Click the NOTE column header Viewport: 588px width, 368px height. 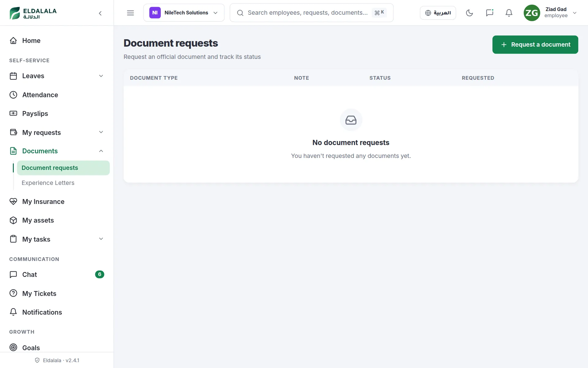(301, 78)
